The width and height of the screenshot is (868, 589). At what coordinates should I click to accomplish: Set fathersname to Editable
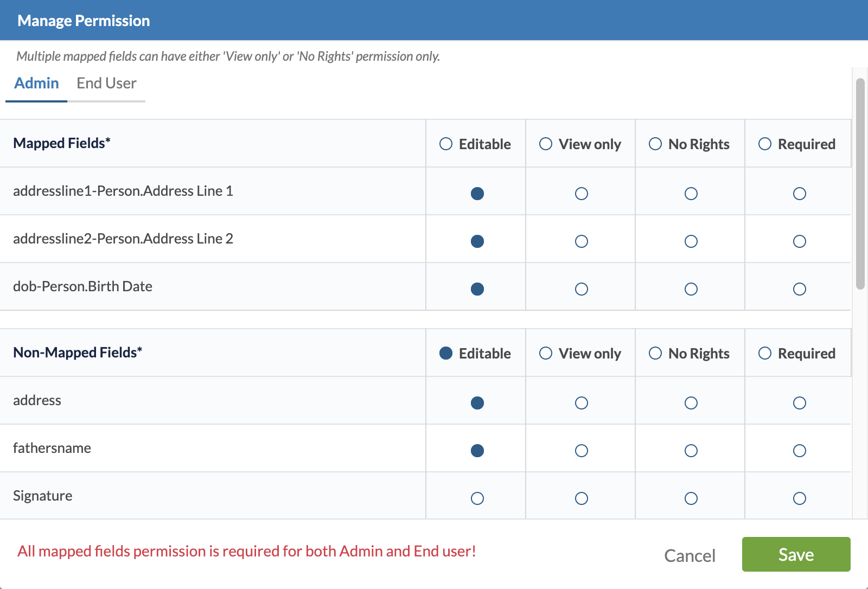pos(477,451)
